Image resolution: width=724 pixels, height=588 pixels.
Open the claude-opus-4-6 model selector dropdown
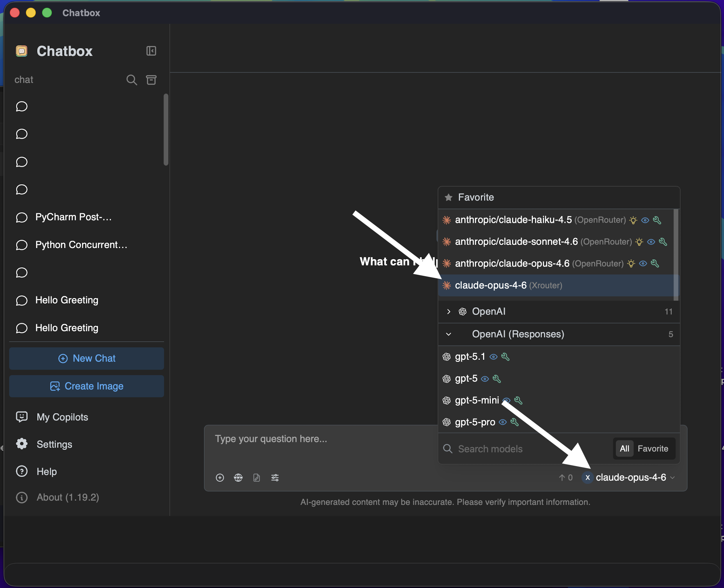tap(631, 477)
